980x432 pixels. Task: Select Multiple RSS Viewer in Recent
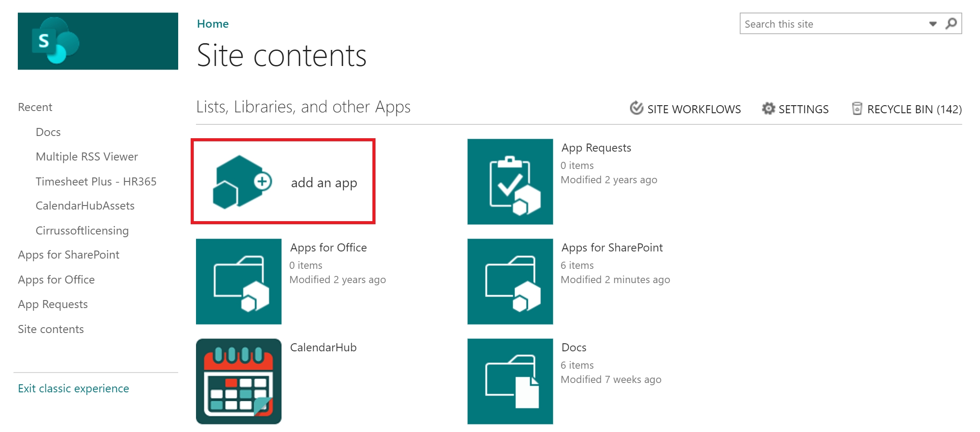point(87,156)
